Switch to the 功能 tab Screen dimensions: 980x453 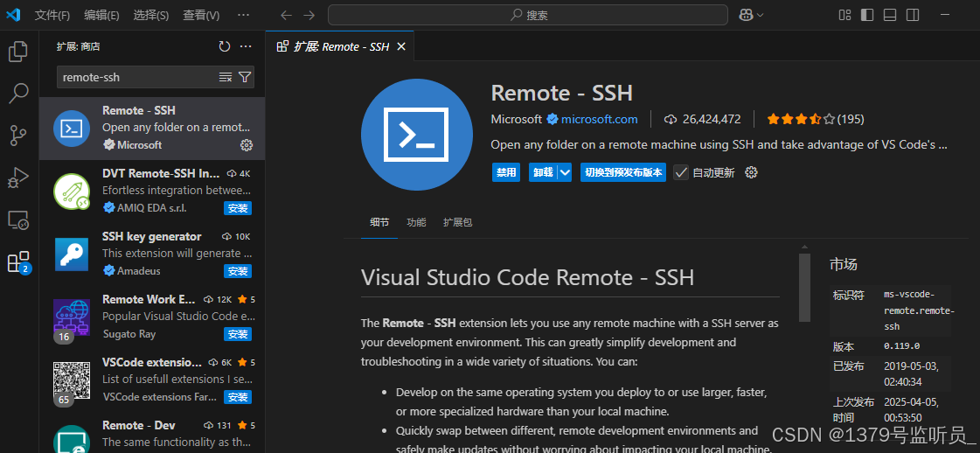coord(416,222)
